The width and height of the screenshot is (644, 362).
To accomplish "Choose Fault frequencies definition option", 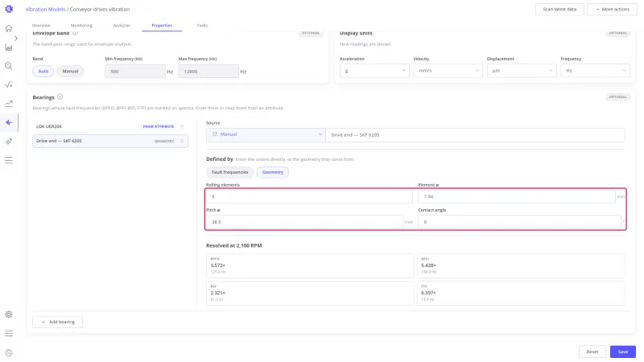I will pyautogui.click(x=230, y=172).
